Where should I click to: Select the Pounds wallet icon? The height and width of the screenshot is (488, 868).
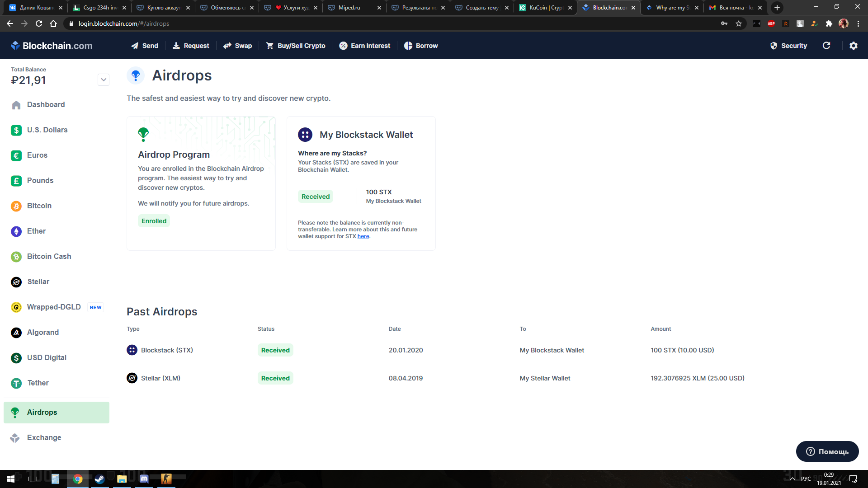tap(16, 181)
